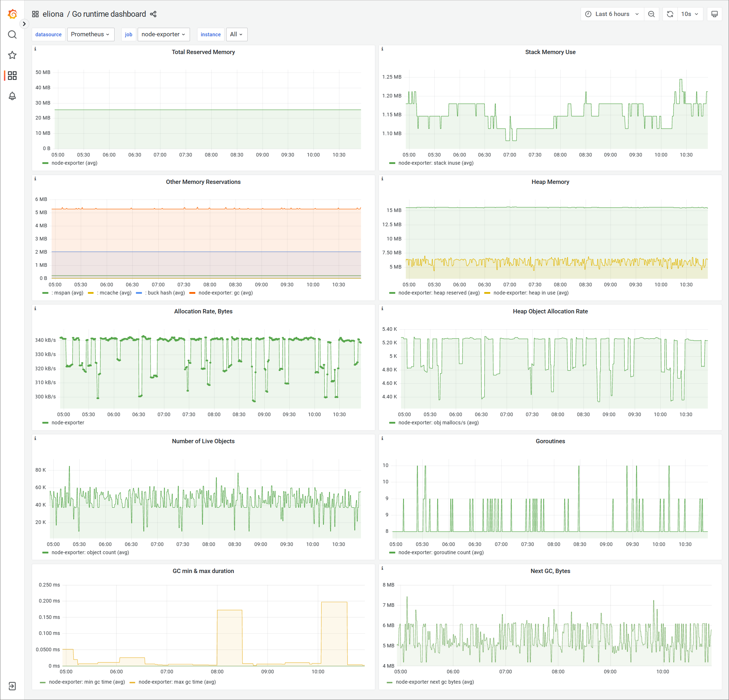Open the Dashboards grid icon in sidebar
The height and width of the screenshot is (700, 729).
(x=12, y=75)
